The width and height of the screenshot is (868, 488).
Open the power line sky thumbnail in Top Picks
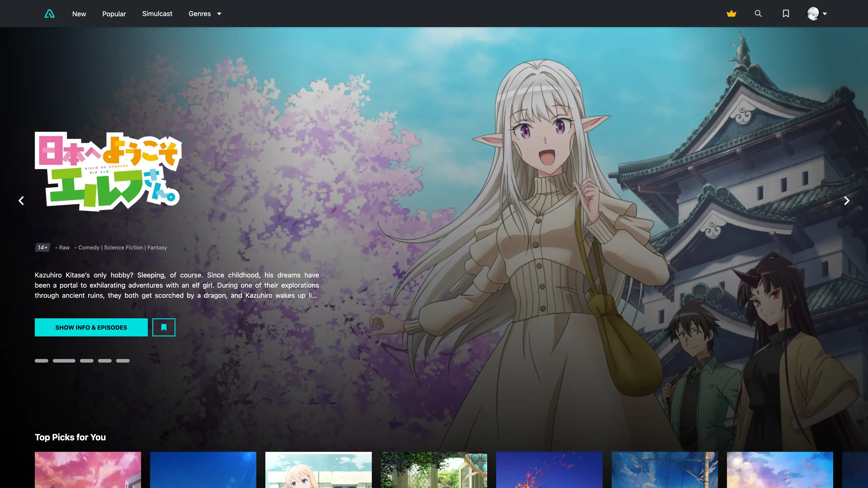[665, 470]
